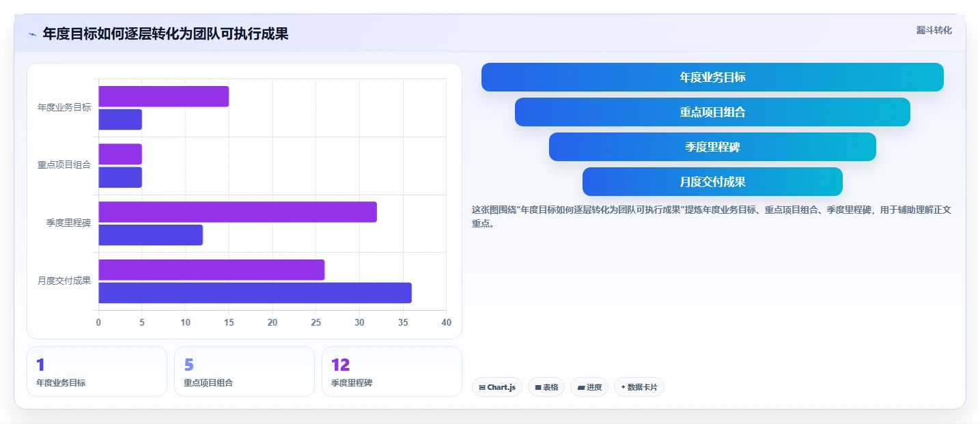Screen dimensions: 980x424
Task: Click the 重点项目组合 y-axis label
Action: pyautogui.click(x=64, y=165)
